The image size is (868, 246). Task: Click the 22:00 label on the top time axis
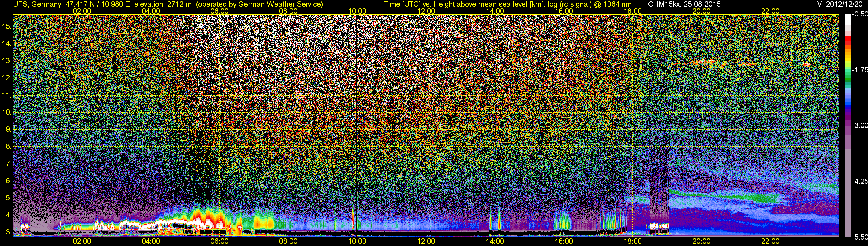pyautogui.click(x=770, y=11)
